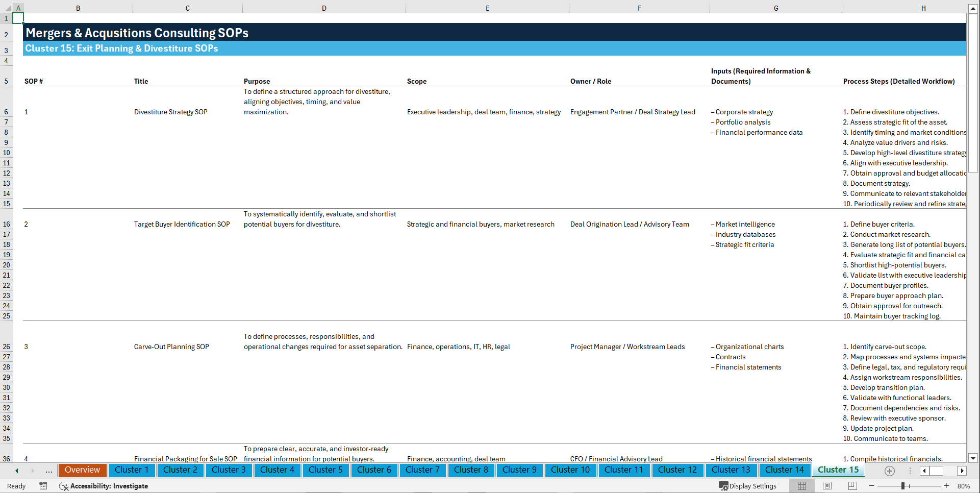Image resolution: width=980 pixels, height=493 pixels.
Task: Select the Normal view icon
Action: pyautogui.click(x=801, y=486)
